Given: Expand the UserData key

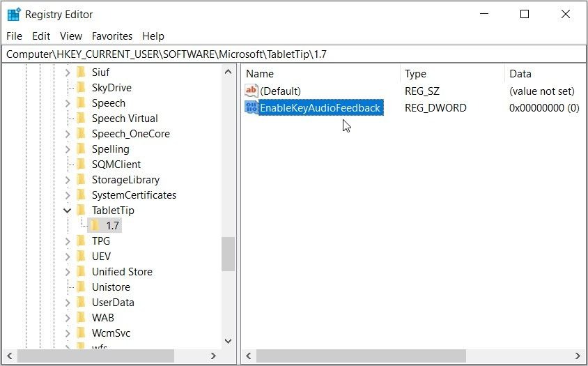Looking at the screenshot, I should coord(68,303).
